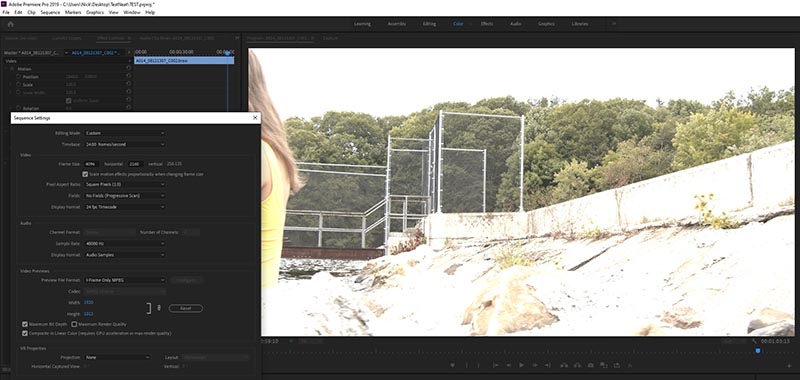Switch to the Libraries workspace

point(580,24)
